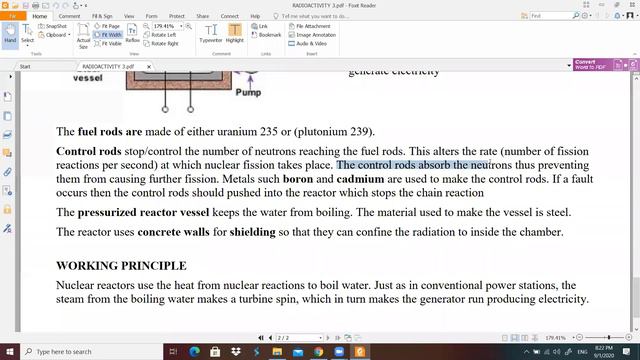Rotate the page right

tap(161, 44)
